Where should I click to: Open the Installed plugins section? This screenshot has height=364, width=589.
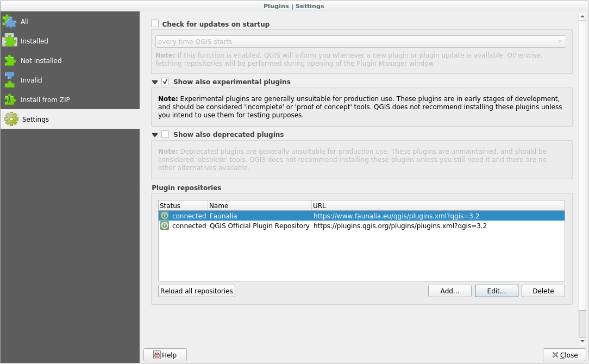[x=10, y=41]
